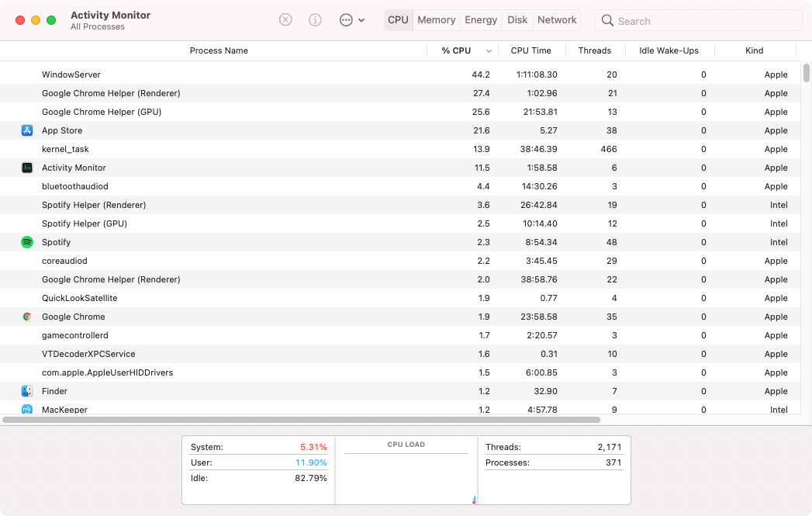Click the CPU LOAD graph

pyautogui.click(x=406, y=478)
